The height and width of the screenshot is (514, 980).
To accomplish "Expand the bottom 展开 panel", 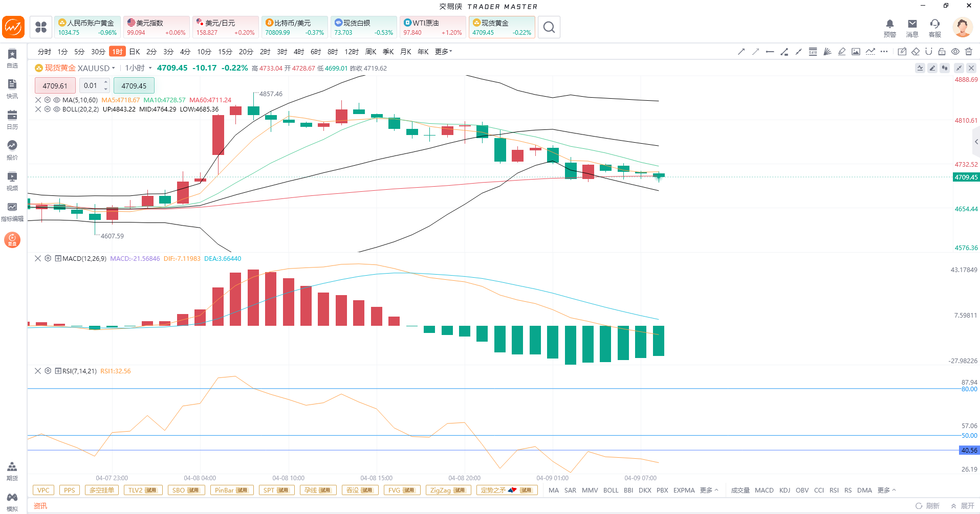I will (x=963, y=506).
